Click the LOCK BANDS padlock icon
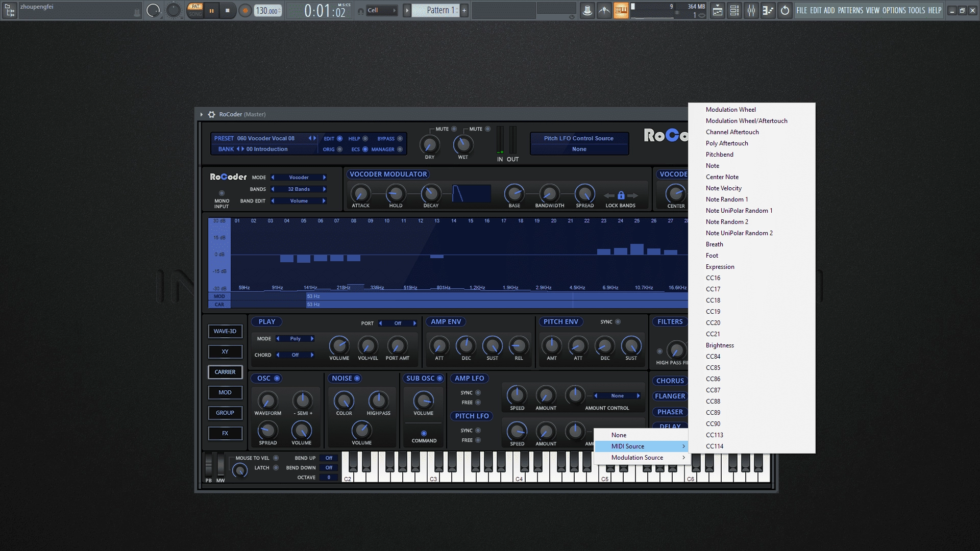The height and width of the screenshot is (551, 980). click(x=621, y=195)
